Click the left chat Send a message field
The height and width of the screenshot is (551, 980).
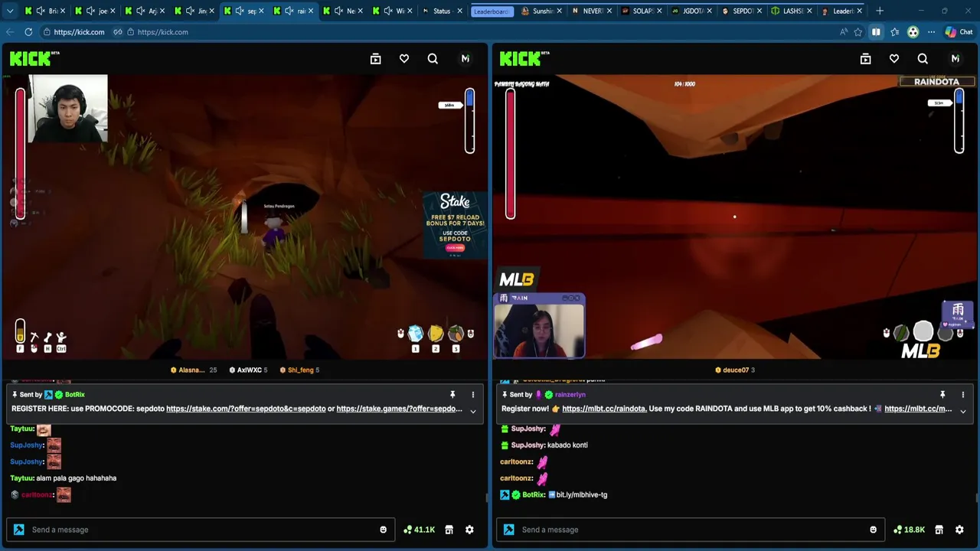pyautogui.click(x=201, y=530)
